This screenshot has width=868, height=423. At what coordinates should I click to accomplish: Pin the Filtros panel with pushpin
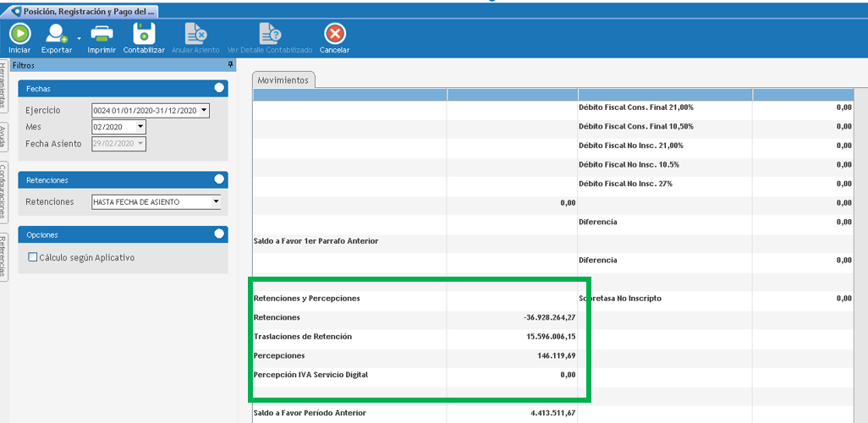230,65
